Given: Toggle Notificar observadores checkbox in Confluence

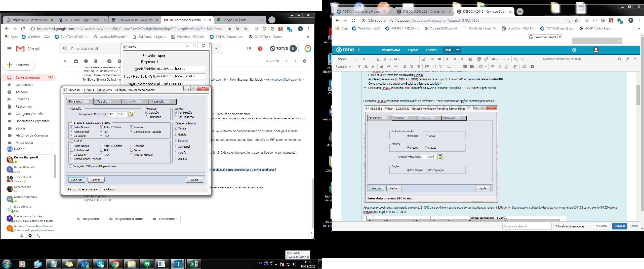Looking at the screenshot, I should coord(556,226).
